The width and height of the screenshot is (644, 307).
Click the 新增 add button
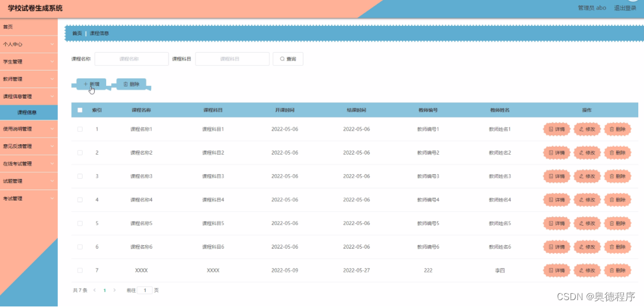click(91, 84)
